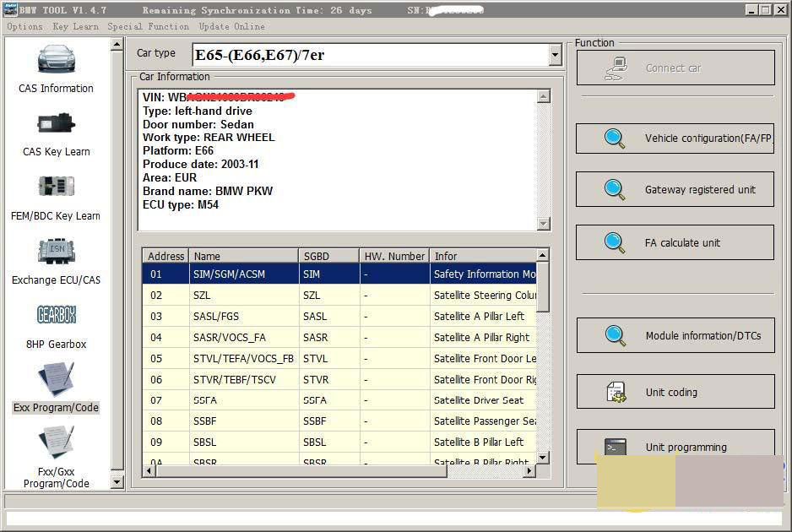Open the Special Function menu
Image resolution: width=792 pixels, height=532 pixels.
click(x=148, y=26)
